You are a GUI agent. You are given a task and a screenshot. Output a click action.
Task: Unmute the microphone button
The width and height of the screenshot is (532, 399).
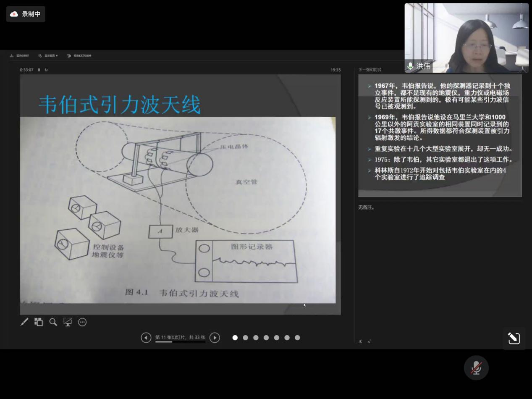(x=476, y=368)
